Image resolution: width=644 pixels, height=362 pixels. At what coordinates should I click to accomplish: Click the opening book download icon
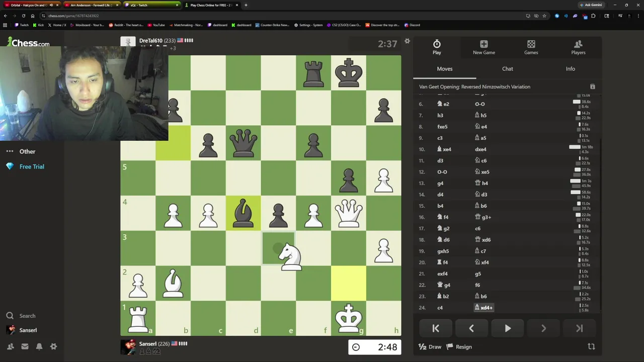tap(592, 86)
